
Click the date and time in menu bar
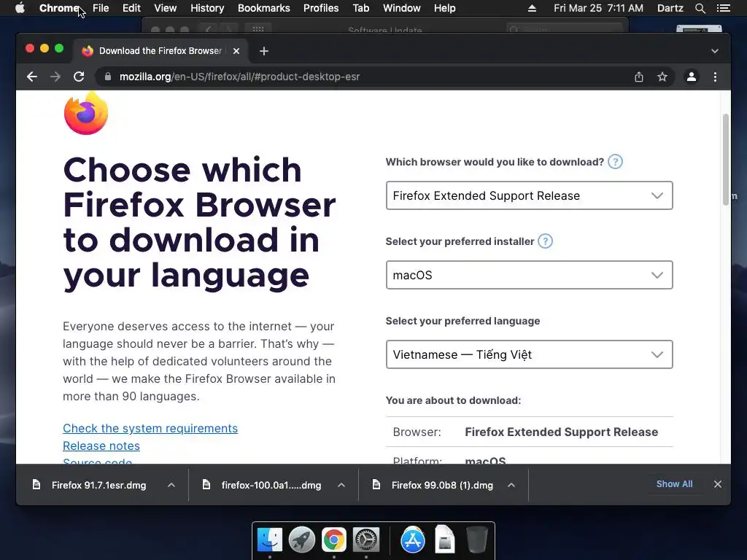[598, 8]
